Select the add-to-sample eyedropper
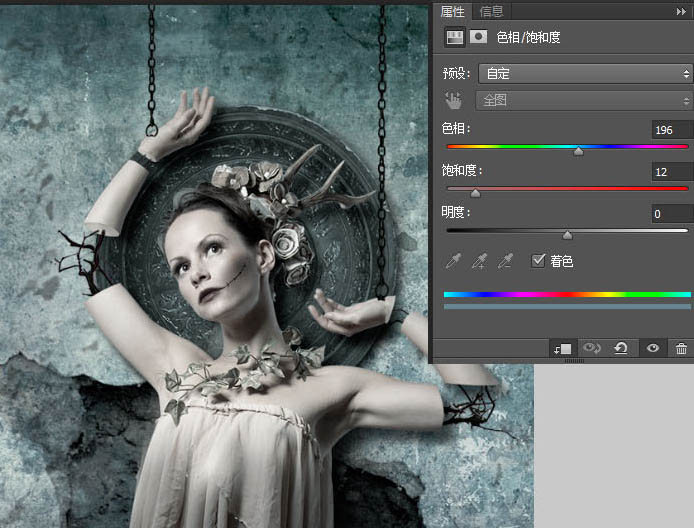This screenshot has height=528, width=694. (x=479, y=261)
